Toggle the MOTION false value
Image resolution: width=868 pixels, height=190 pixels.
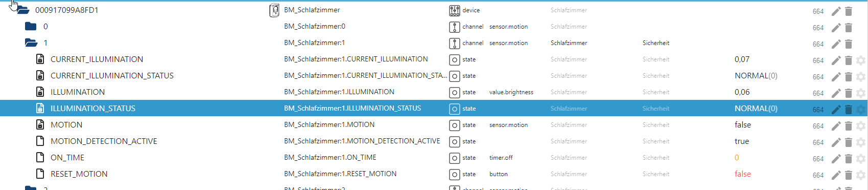pyautogui.click(x=743, y=125)
